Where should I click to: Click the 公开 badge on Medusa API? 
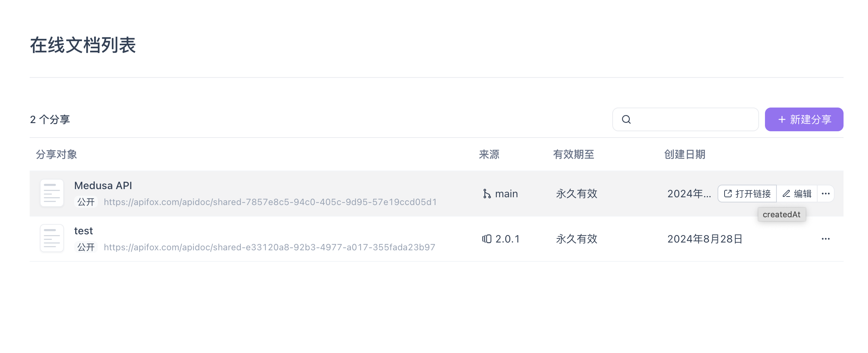(86, 202)
